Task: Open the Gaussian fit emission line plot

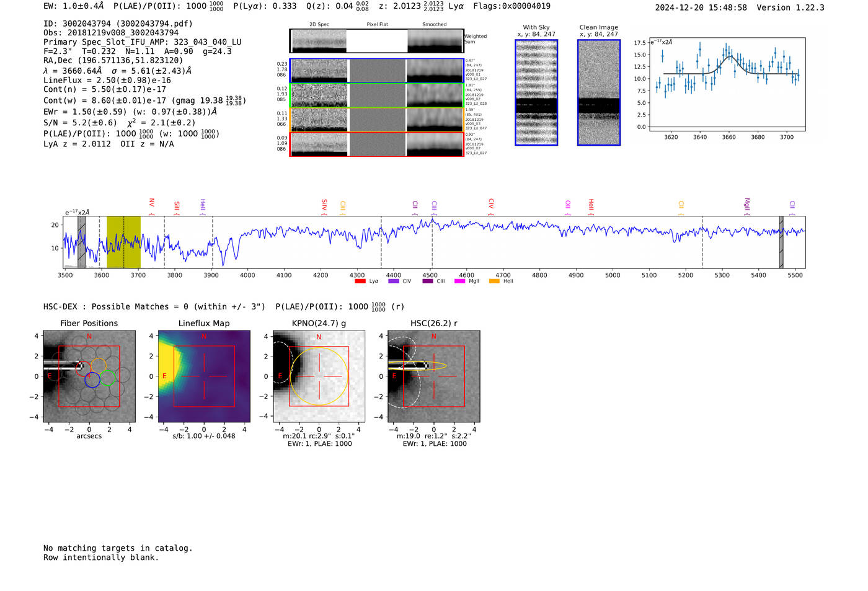Action: 727,84
